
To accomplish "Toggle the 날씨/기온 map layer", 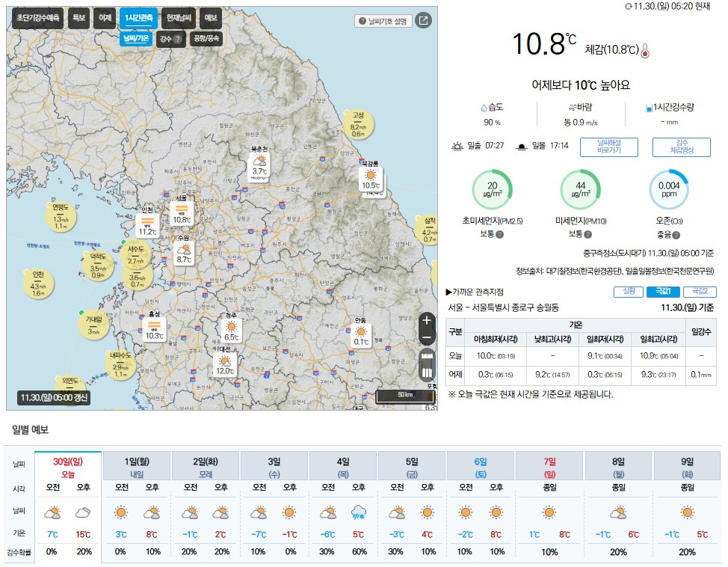I will pyautogui.click(x=136, y=39).
